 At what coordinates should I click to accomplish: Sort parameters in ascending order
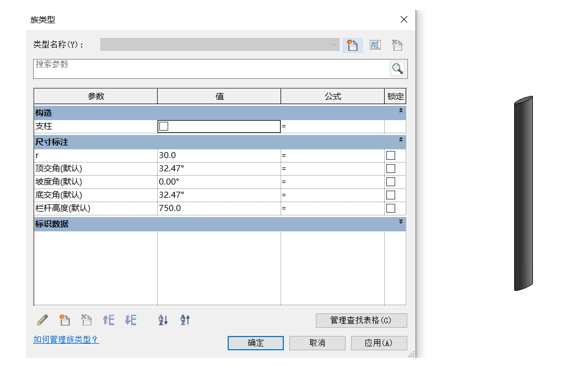(x=163, y=320)
